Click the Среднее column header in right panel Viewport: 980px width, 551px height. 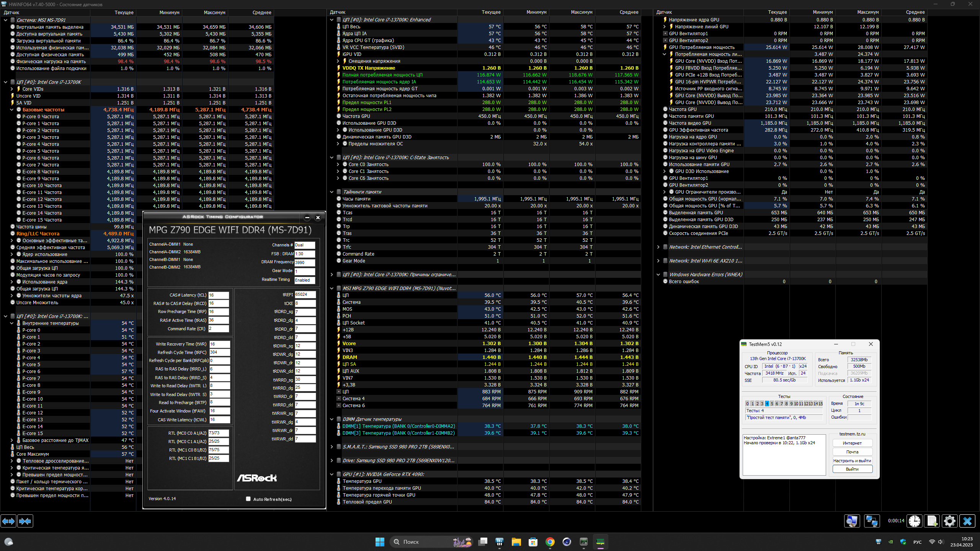915,12
